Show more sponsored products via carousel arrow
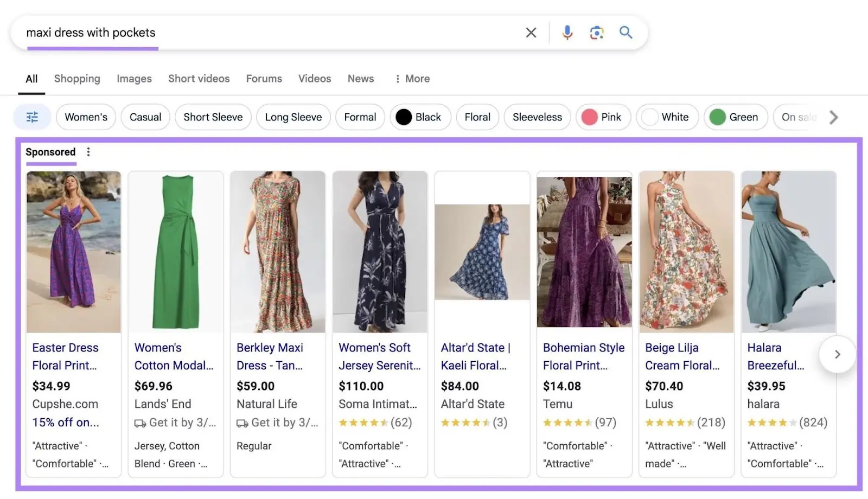This screenshot has width=868, height=499. tap(837, 354)
